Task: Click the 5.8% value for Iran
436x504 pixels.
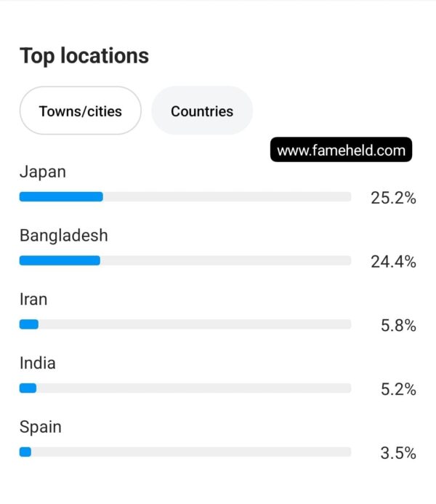Action: click(398, 325)
